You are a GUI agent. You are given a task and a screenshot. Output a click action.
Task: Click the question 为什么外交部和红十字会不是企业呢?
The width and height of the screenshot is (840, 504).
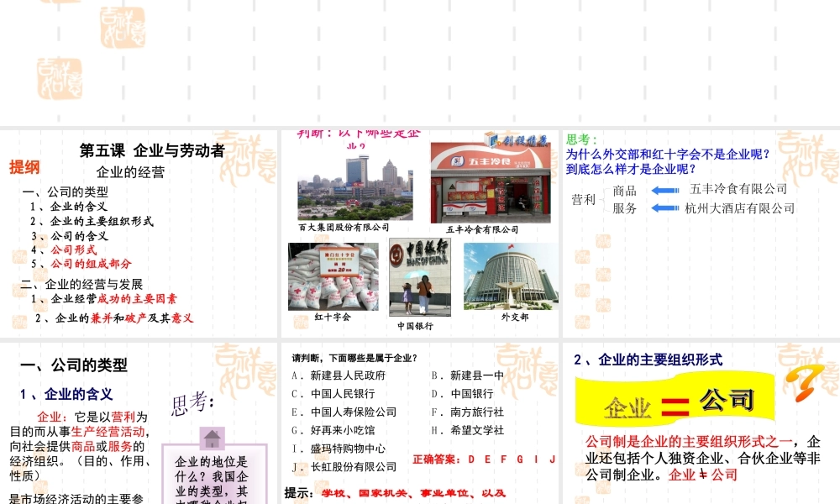668,155
